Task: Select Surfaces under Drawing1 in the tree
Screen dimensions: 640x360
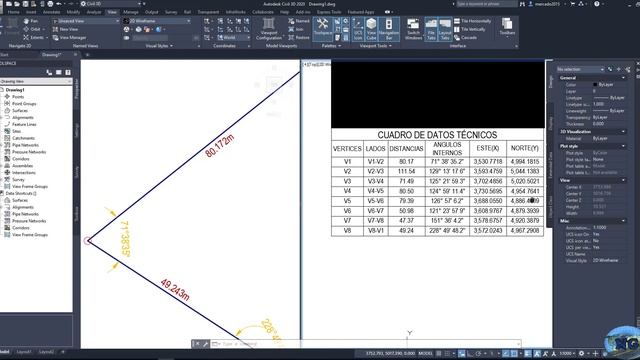Action: point(20,111)
